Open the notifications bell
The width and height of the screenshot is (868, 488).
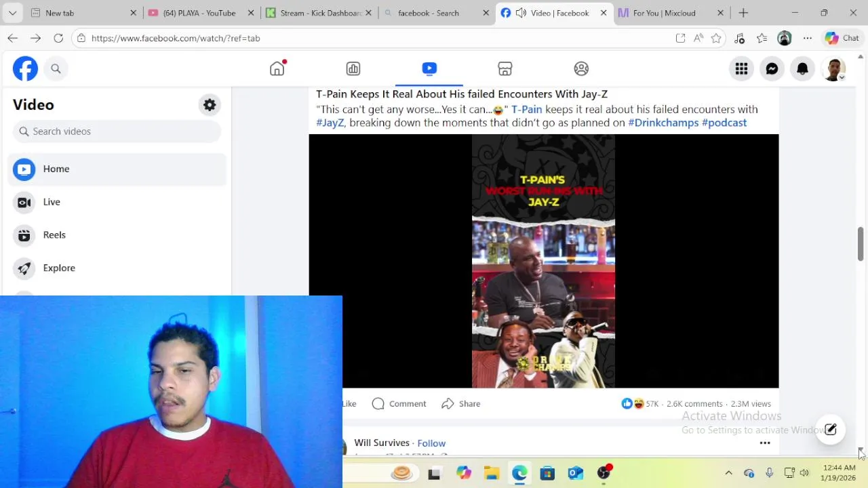tap(802, 68)
